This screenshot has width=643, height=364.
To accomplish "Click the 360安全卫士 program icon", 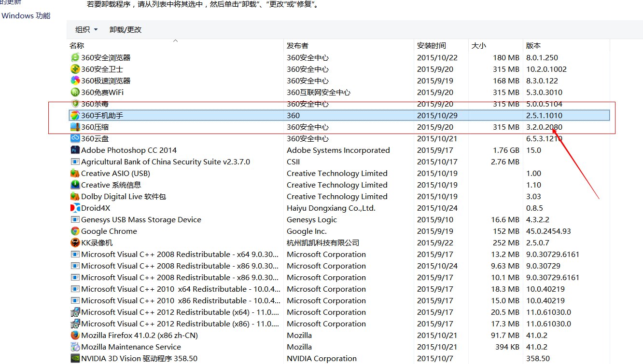I will coord(75,69).
